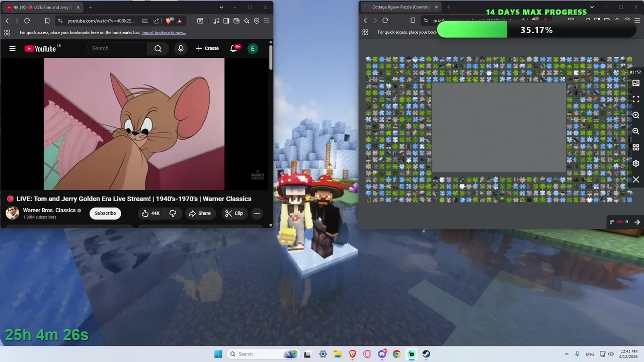The height and width of the screenshot is (362, 644).
Task: Open Warner Bros. Classics channel name
Action: click(49, 210)
